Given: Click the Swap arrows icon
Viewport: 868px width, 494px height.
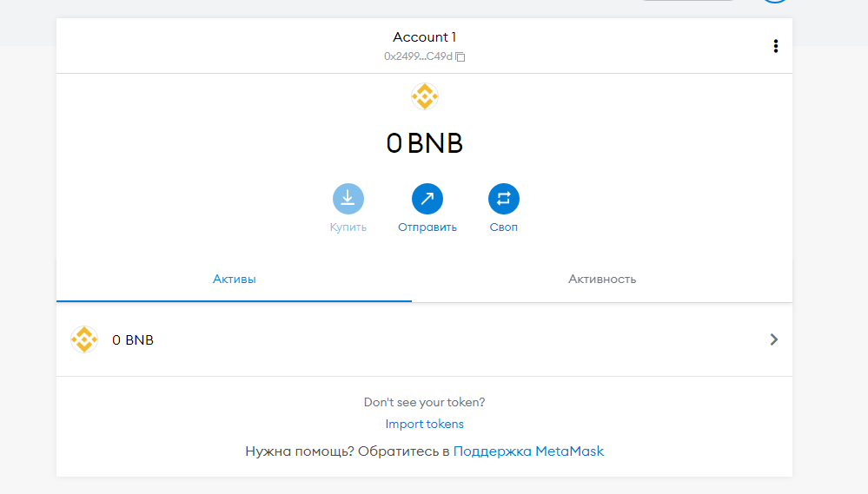Looking at the screenshot, I should (504, 199).
